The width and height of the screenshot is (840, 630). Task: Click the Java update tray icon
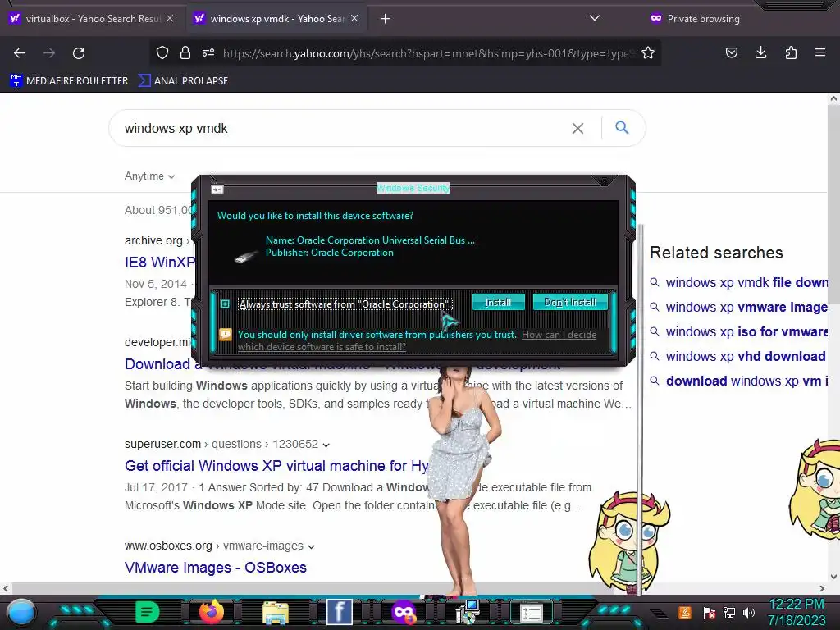(x=685, y=612)
